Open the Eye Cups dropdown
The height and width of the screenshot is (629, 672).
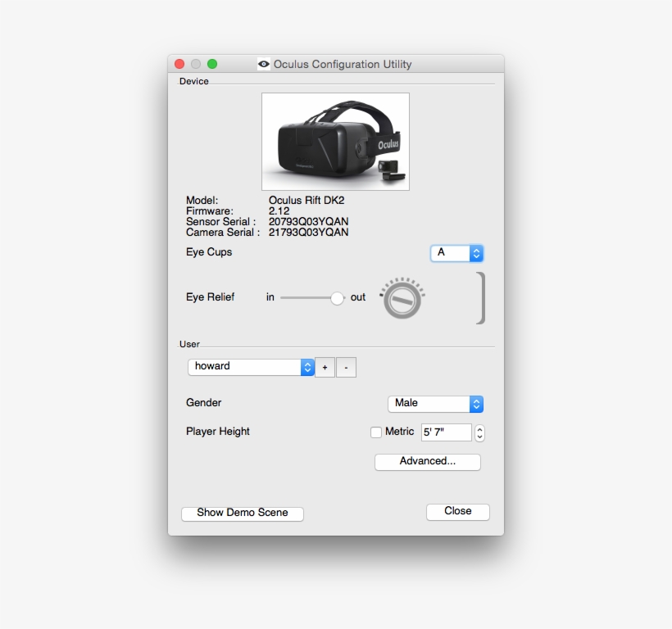(456, 253)
